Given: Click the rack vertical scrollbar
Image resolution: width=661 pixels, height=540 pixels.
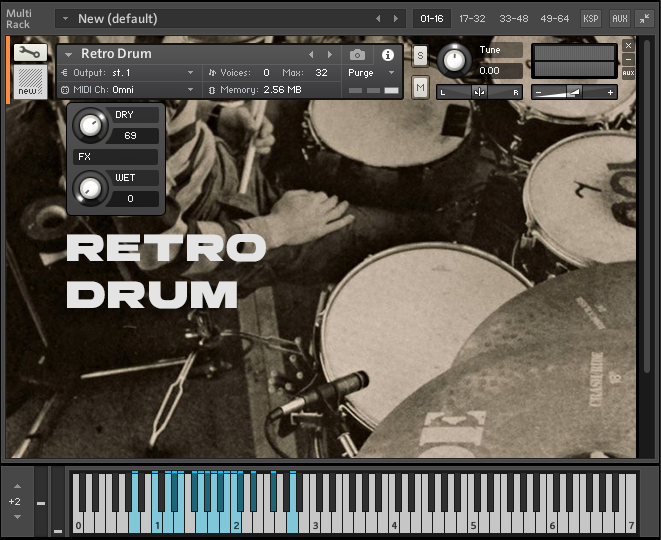Looking at the screenshot, I should tap(647, 207).
